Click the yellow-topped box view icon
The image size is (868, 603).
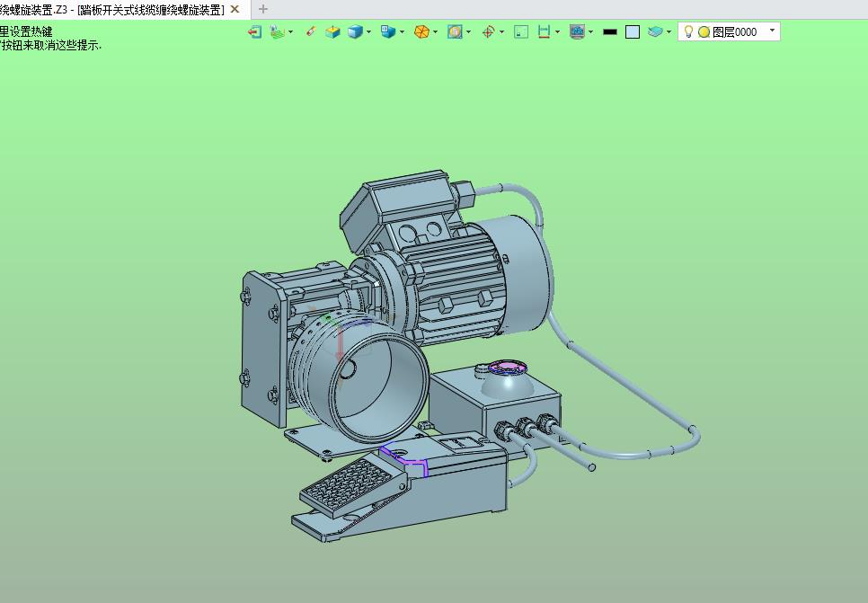click(332, 32)
